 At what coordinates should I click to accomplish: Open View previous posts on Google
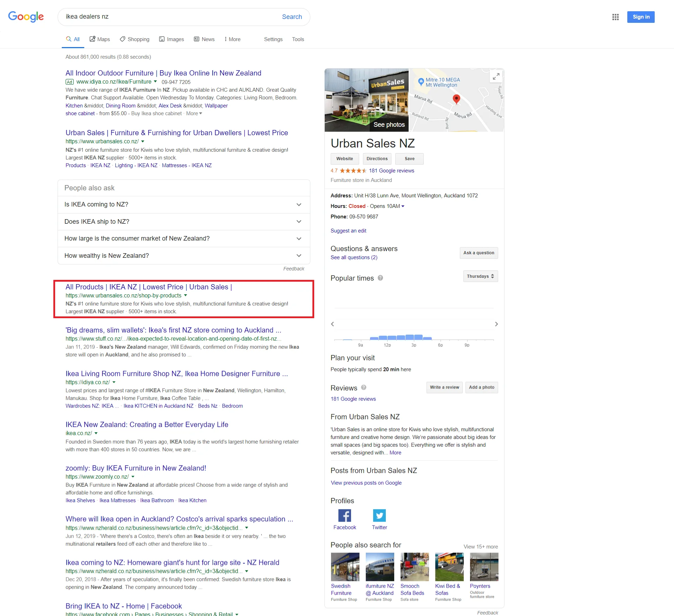point(366,483)
